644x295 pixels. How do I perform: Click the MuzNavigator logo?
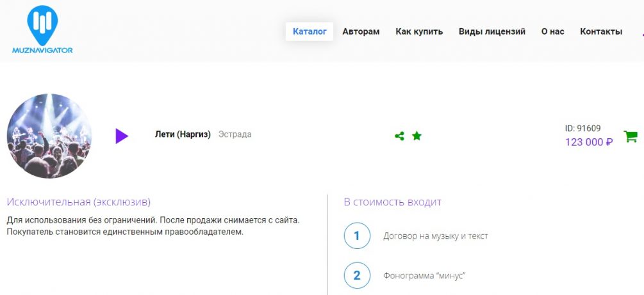(x=42, y=31)
